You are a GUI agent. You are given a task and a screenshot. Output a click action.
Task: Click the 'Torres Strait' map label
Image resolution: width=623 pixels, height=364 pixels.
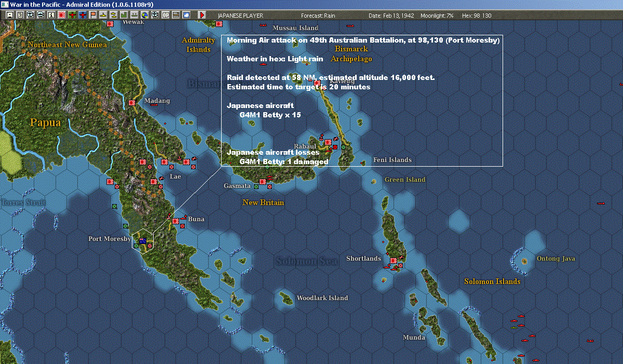(23, 203)
